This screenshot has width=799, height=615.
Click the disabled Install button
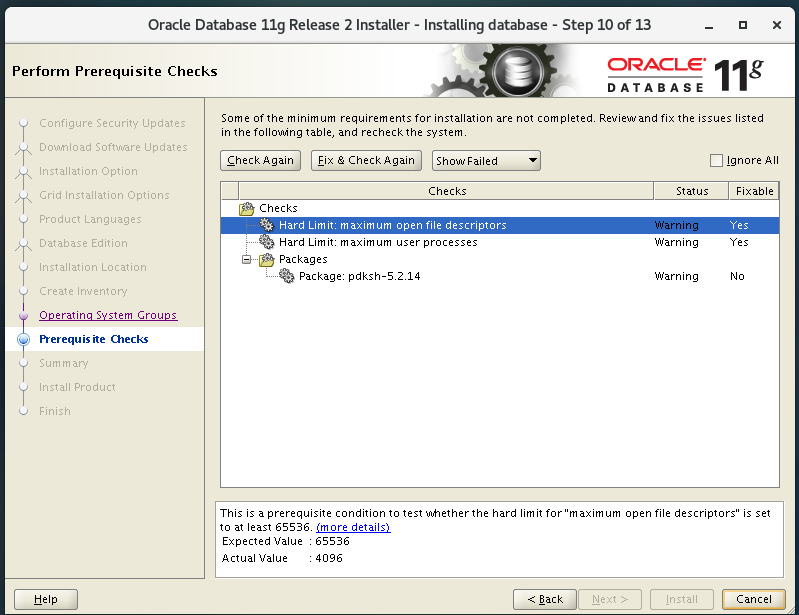pos(681,599)
